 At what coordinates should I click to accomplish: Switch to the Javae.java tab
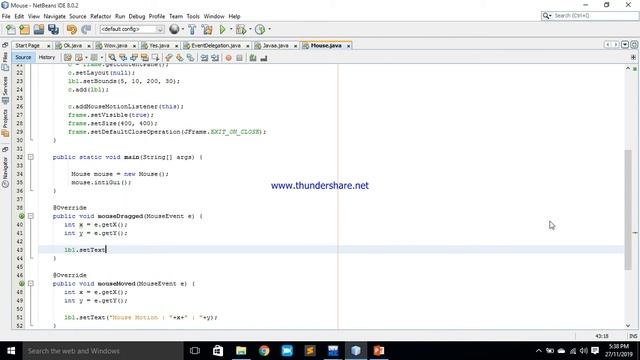(x=276, y=46)
